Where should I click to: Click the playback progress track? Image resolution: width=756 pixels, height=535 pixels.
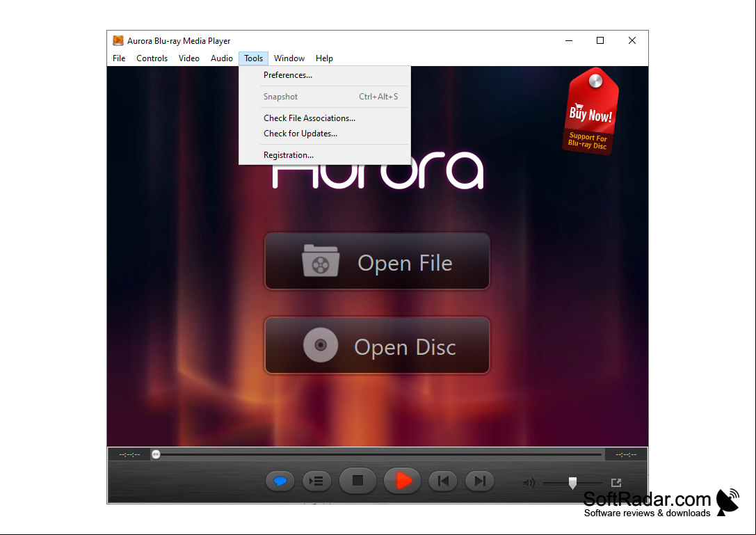pyautogui.click(x=378, y=454)
